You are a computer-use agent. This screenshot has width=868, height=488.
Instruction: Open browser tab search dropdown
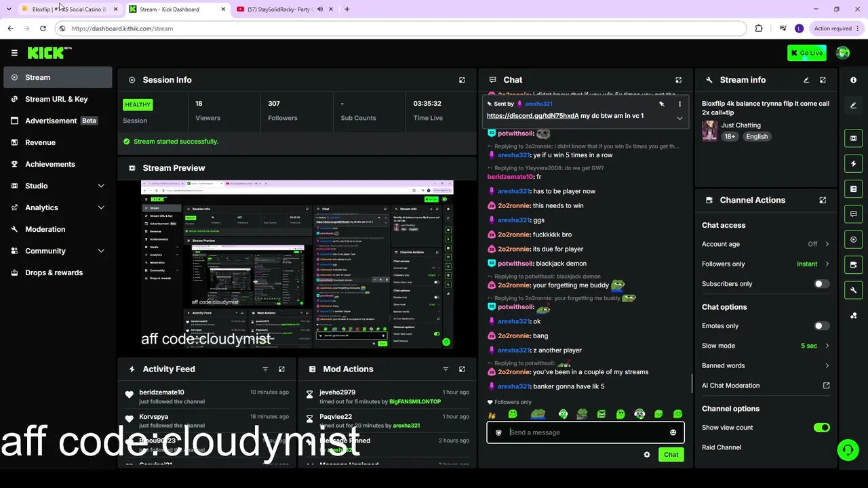click(9, 9)
